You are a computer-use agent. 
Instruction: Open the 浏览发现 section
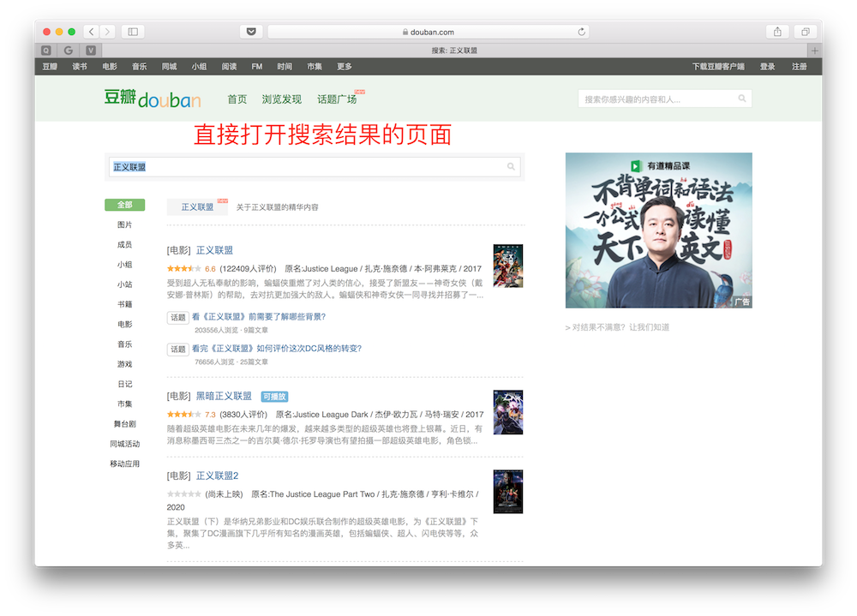(284, 98)
